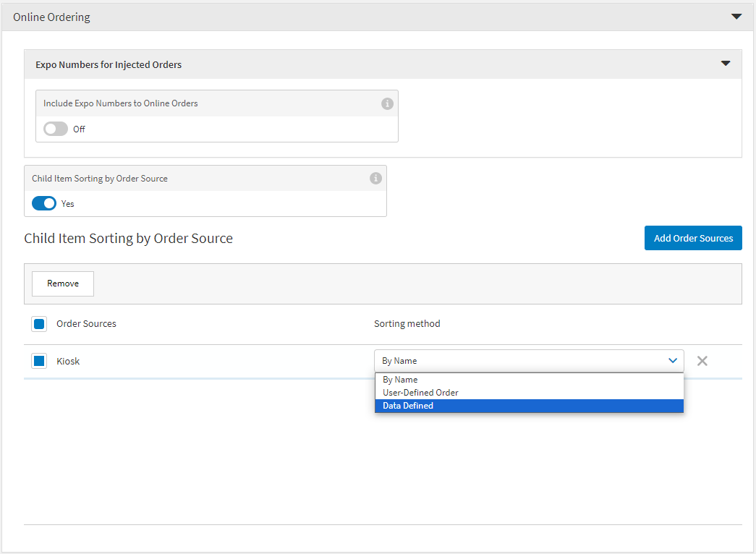The image size is (756, 554).
Task: Click the Off toggle slider knob
Action: pos(49,129)
